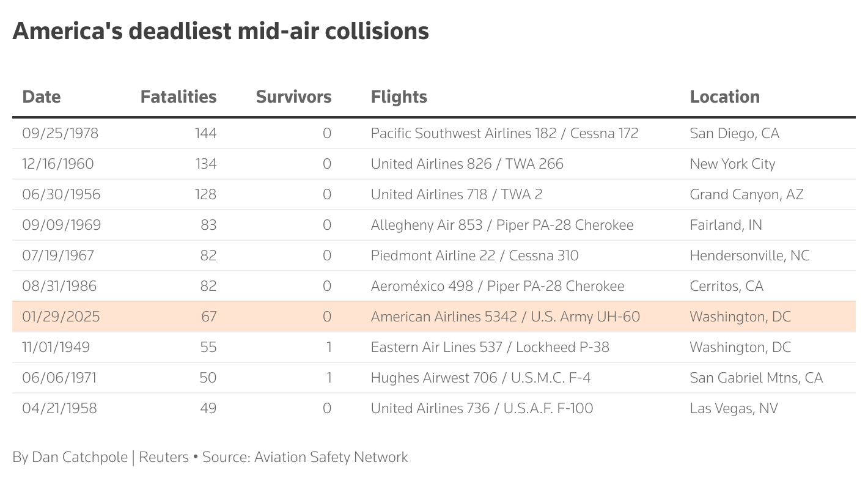Click the Location column header
Screen dimensions: 868x484
(724, 97)
